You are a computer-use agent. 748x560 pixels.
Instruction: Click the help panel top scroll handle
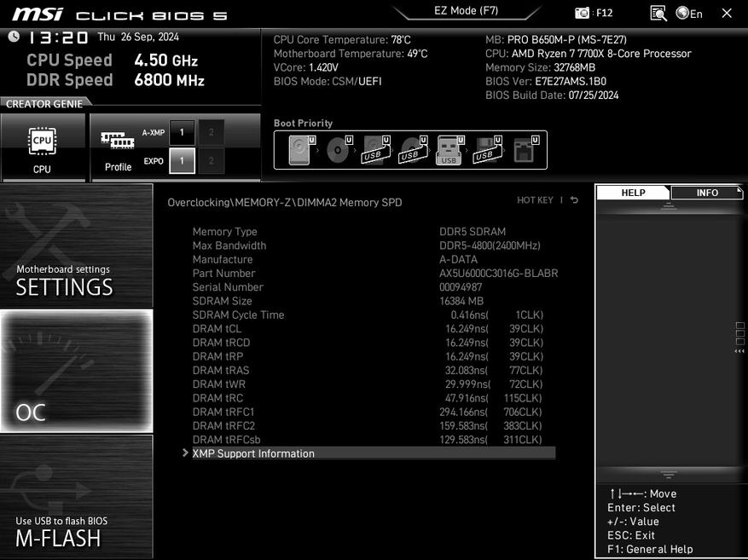tap(669, 206)
